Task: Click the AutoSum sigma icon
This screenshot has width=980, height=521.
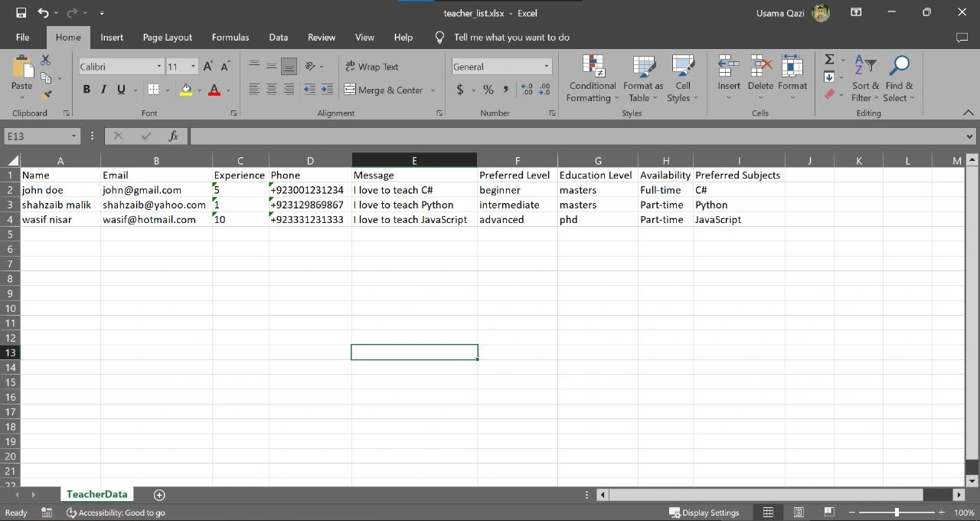Action: pyautogui.click(x=829, y=60)
